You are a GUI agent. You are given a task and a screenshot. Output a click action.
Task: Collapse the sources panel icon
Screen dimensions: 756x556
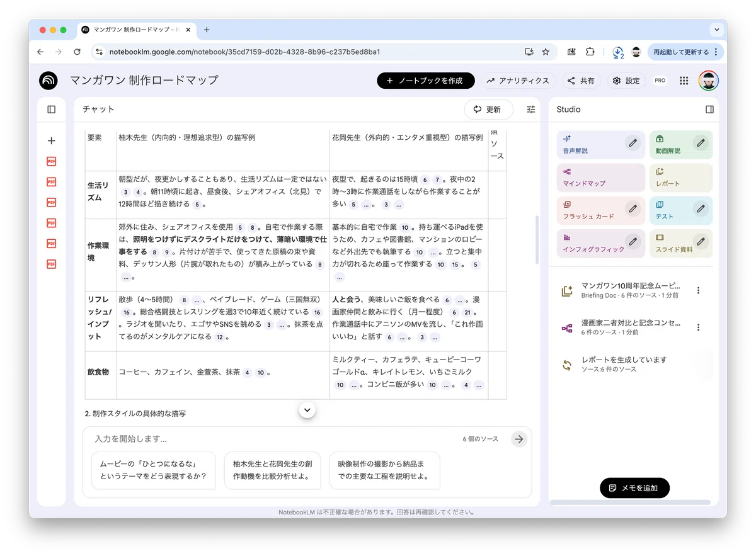point(52,110)
